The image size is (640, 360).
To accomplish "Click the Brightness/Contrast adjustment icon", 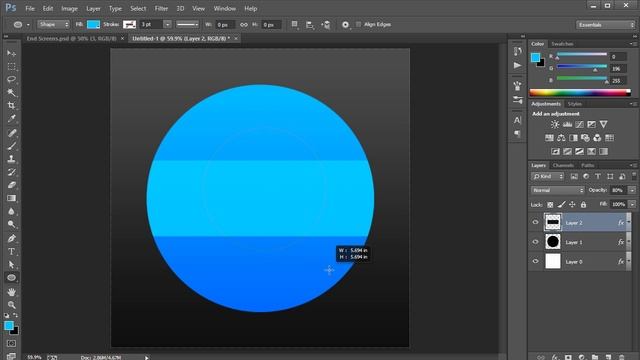I will [x=555, y=124].
